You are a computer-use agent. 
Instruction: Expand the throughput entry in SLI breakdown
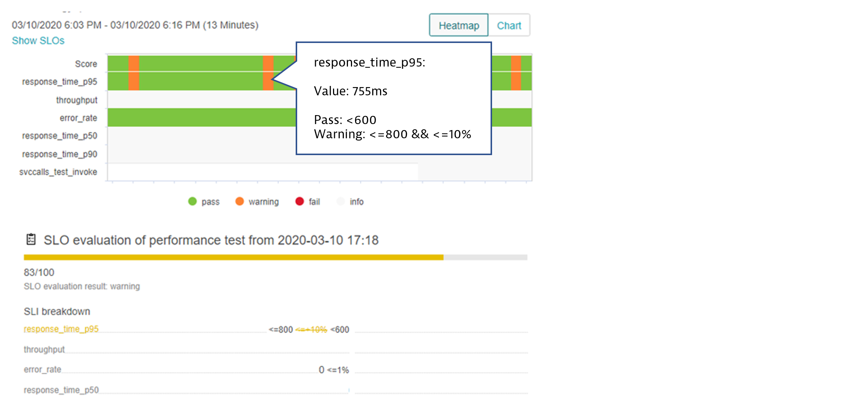point(44,349)
